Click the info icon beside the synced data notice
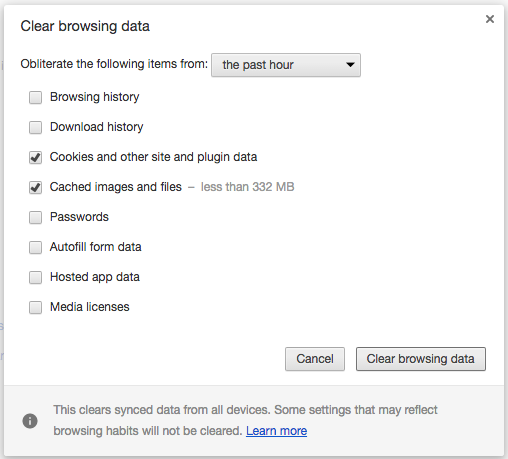 point(30,421)
